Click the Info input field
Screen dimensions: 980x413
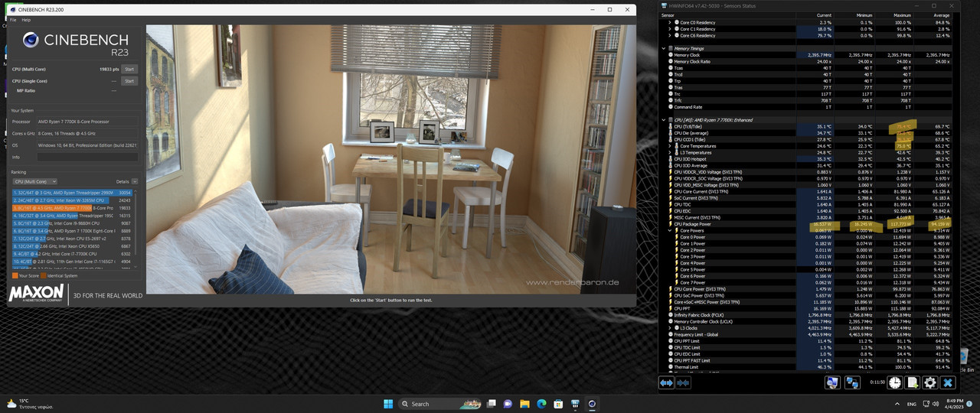pyautogui.click(x=88, y=157)
